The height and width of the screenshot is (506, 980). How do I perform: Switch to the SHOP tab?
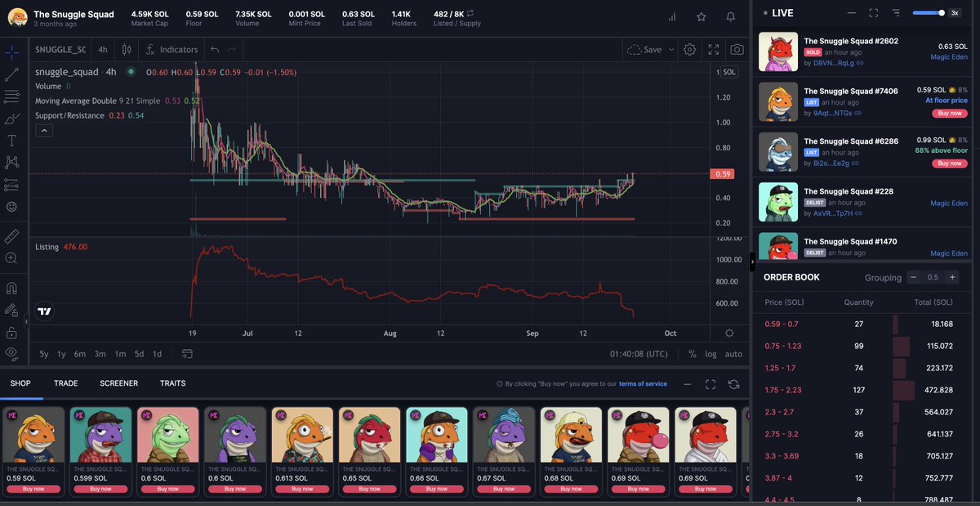coord(20,383)
